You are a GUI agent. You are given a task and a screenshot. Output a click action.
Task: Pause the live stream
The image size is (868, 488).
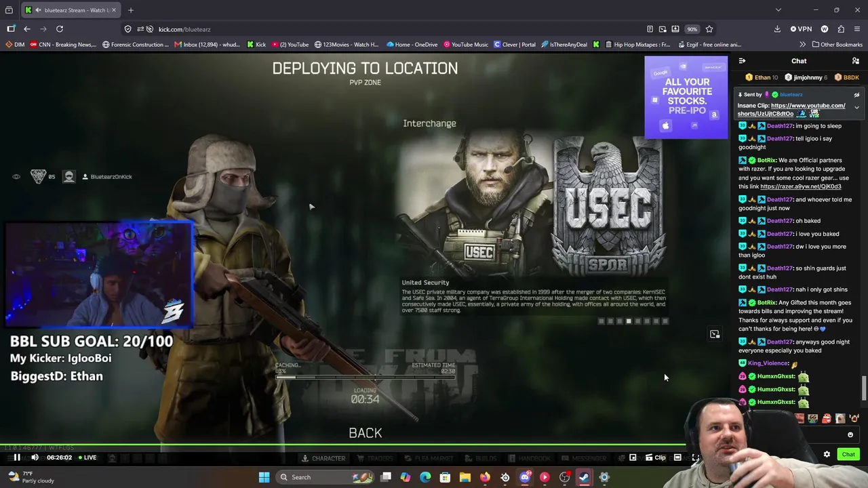[x=17, y=457]
